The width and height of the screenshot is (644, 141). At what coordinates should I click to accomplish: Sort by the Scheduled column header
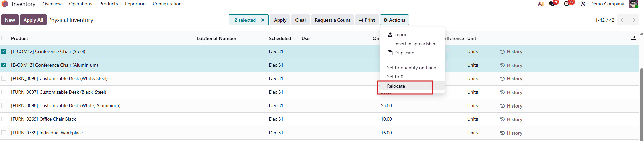280,38
